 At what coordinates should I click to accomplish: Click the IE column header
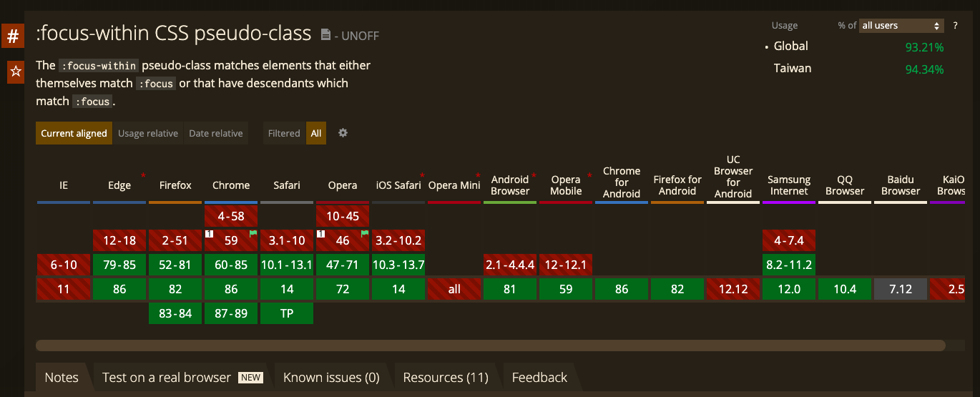(x=64, y=185)
